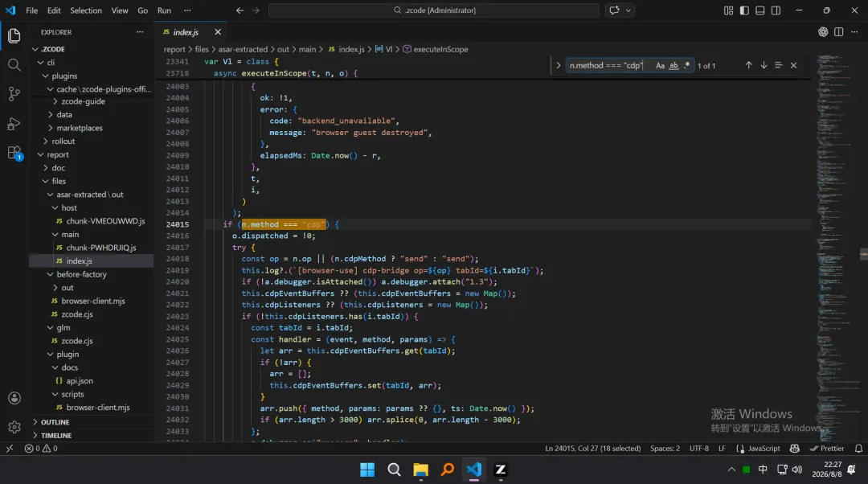The width and height of the screenshot is (868, 484).
Task: Open the Run menu
Action: [x=164, y=10]
